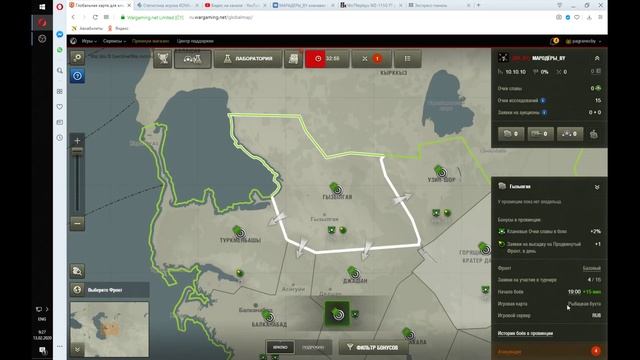Screen dimensions: 640x360
Task: Open Opera sidebar bookmarks heart icon
Action: click(x=60, y=107)
